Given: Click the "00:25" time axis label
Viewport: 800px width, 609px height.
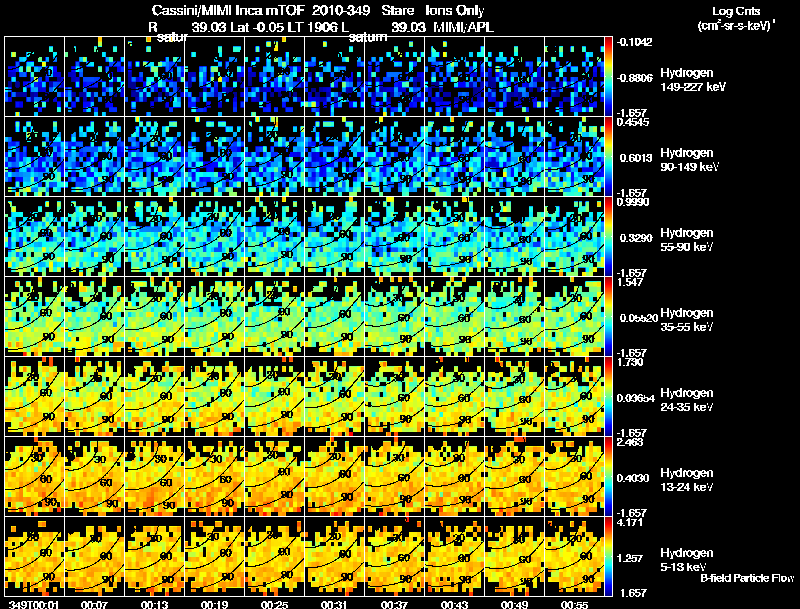Looking at the screenshot, I should (274, 604).
